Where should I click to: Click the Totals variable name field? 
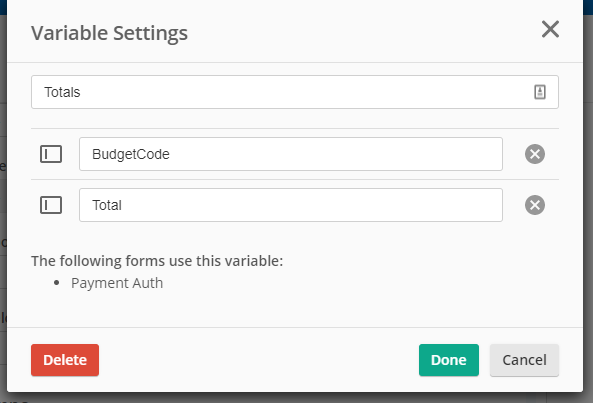pos(295,92)
